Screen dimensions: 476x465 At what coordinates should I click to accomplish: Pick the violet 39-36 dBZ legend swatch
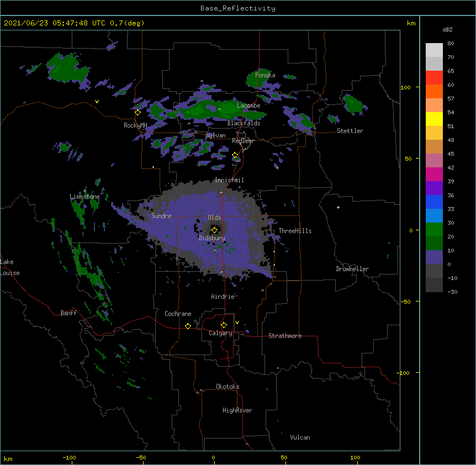434,188
